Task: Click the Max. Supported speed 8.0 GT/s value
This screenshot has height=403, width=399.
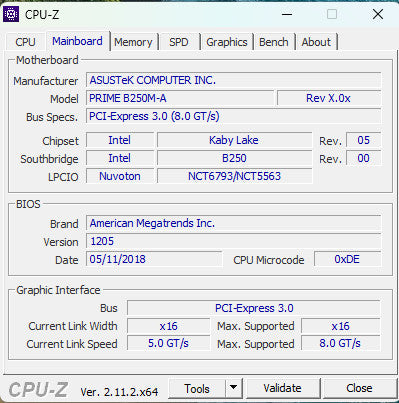Action: (341, 344)
